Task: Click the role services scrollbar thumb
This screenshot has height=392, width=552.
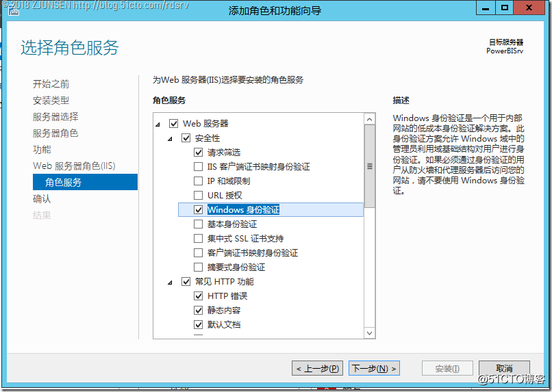Action: [x=369, y=166]
